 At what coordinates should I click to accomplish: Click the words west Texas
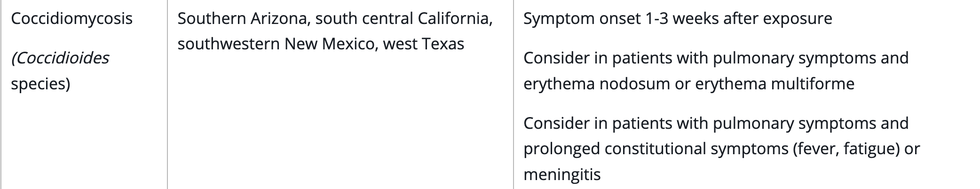pos(423,44)
